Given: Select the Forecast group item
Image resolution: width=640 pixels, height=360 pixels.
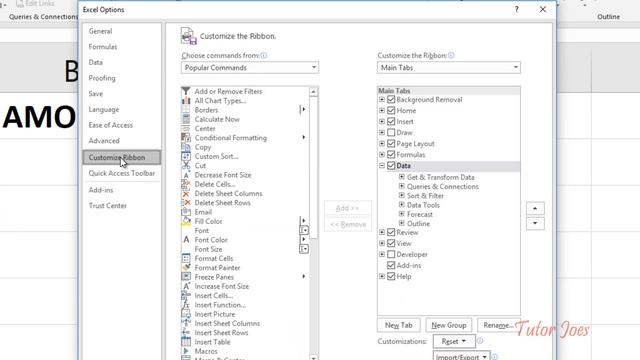Looking at the screenshot, I should pyautogui.click(x=420, y=214).
